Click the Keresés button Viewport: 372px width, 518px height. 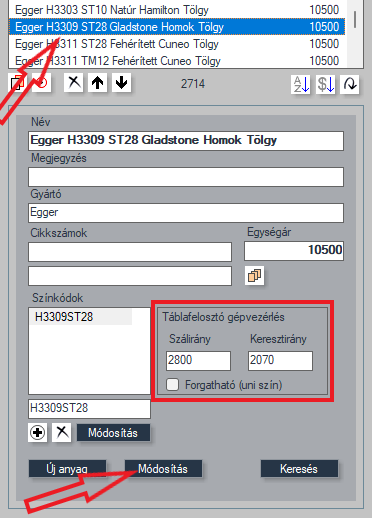tap(299, 469)
